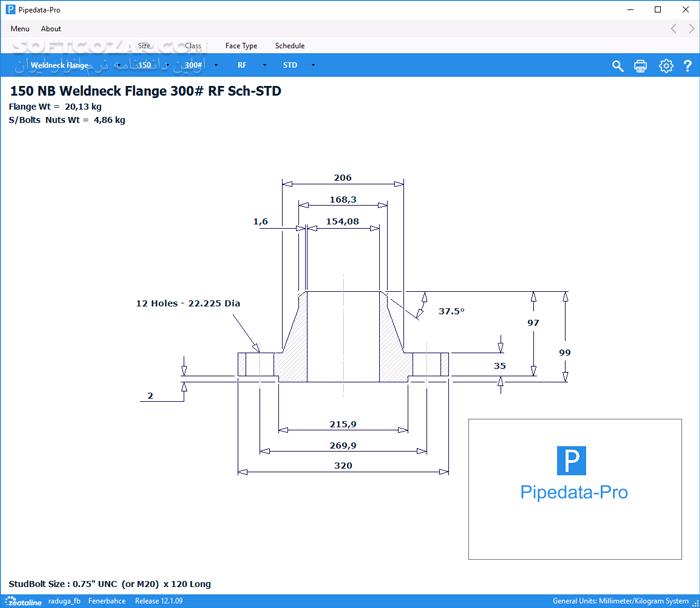This screenshot has height=608, width=700.
Task: Click the Pipedata-Pro title bar icon
Action: point(10,9)
